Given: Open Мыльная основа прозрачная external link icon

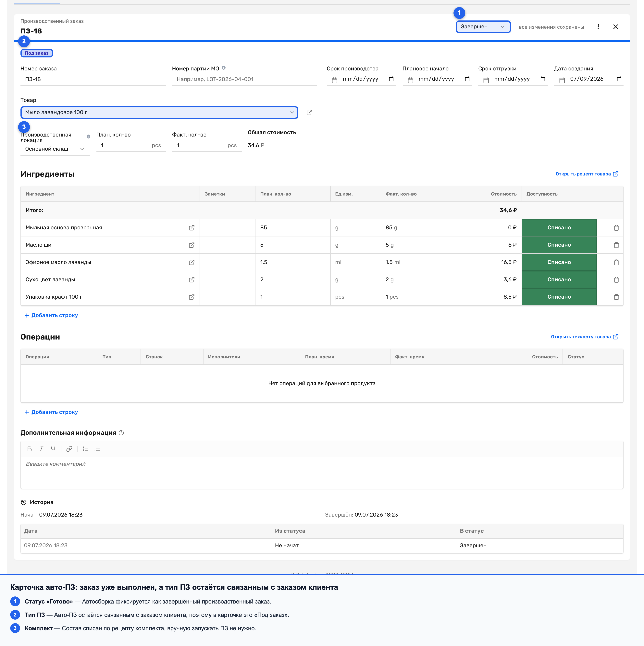Looking at the screenshot, I should coord(192,228).
